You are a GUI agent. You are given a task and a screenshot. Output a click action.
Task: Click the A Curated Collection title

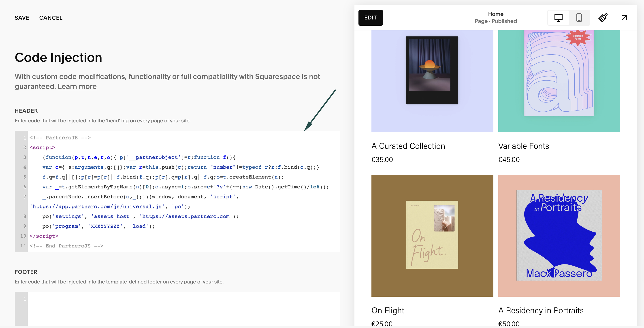(x=408, y=146)
